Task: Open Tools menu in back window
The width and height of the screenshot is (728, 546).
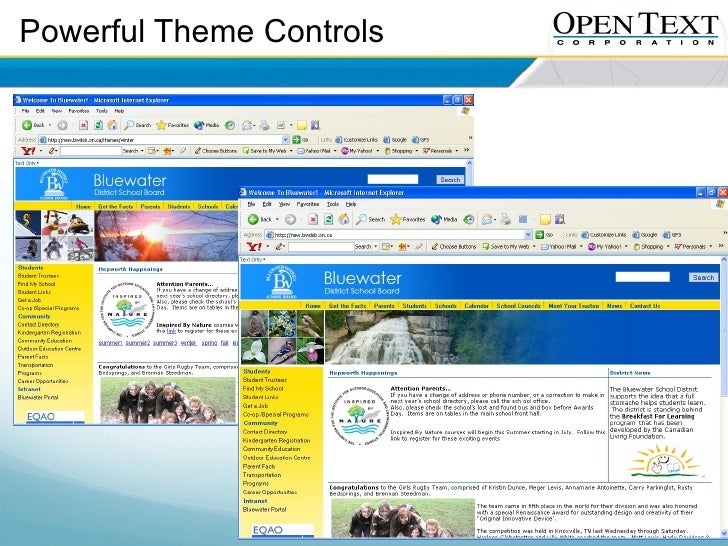Action: [102, 111]
